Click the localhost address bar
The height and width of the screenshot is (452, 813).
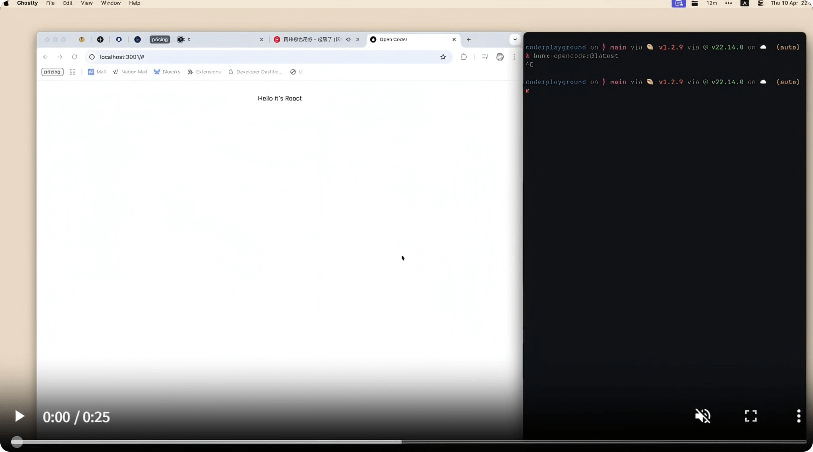point(250,57)
